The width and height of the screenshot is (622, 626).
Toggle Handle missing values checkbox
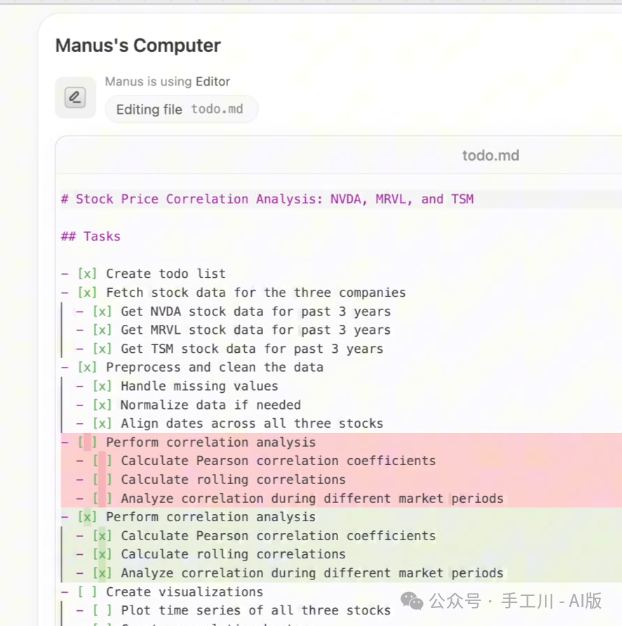[x=102, y=386]
